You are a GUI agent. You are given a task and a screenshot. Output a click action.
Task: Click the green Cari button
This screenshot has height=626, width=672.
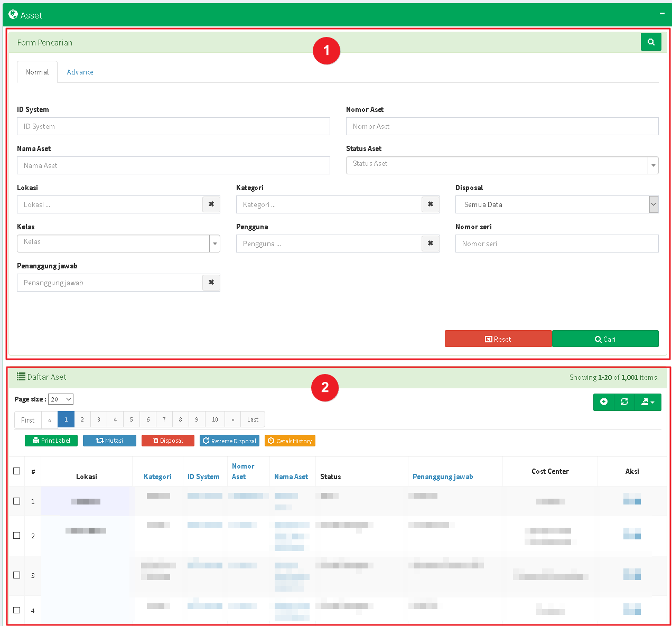(605, 339)
